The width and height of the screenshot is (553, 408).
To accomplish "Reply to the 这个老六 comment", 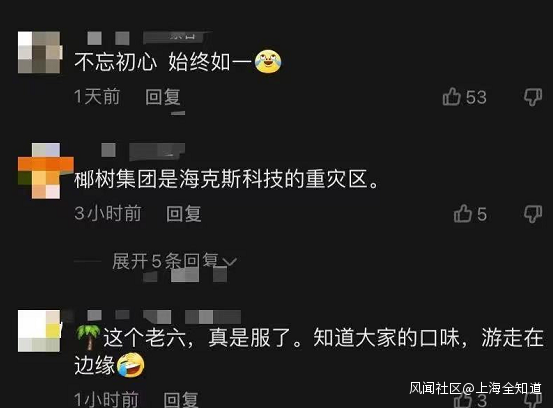I will pos(181,400).
